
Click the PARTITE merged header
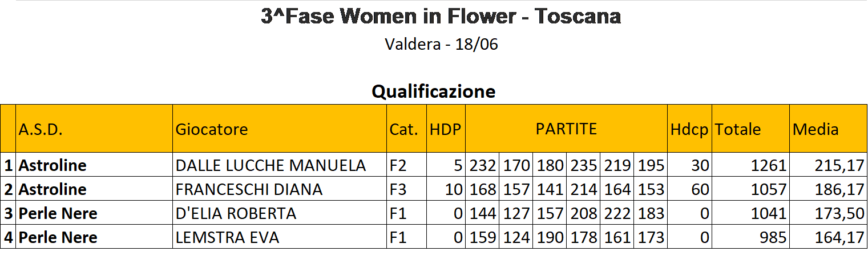567,129
